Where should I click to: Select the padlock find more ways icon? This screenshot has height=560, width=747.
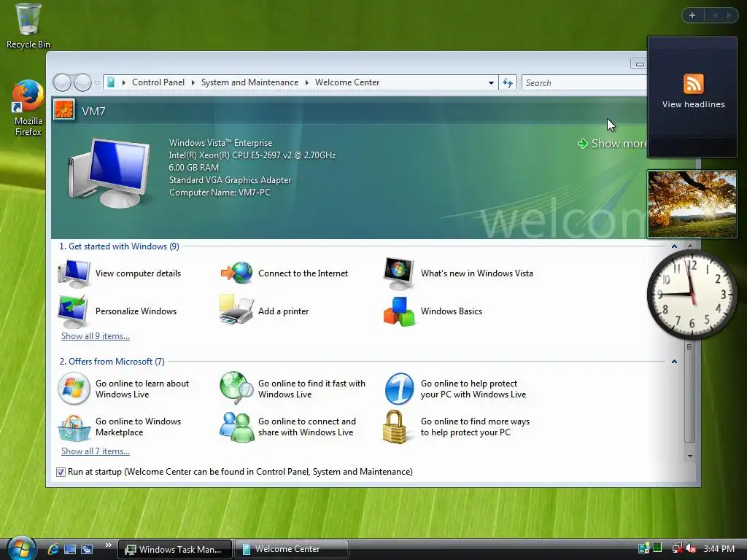(395, 427)
